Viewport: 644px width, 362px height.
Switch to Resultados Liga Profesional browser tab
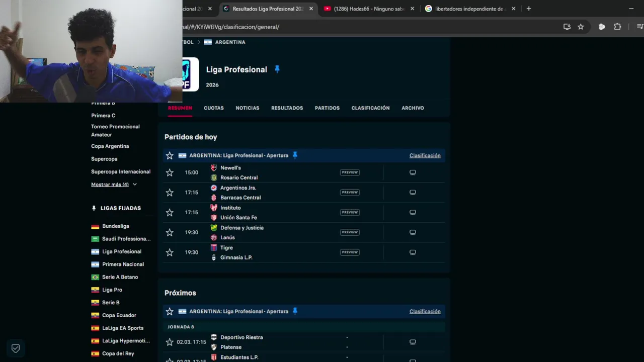(268, 9)
